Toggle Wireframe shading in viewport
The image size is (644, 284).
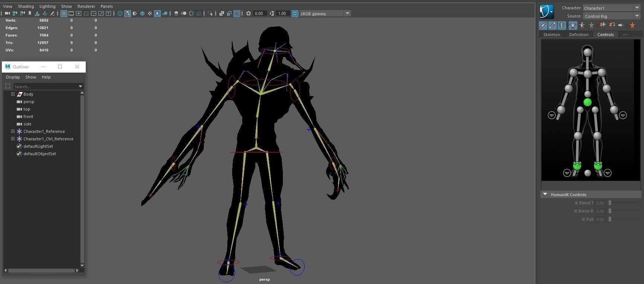120,13
